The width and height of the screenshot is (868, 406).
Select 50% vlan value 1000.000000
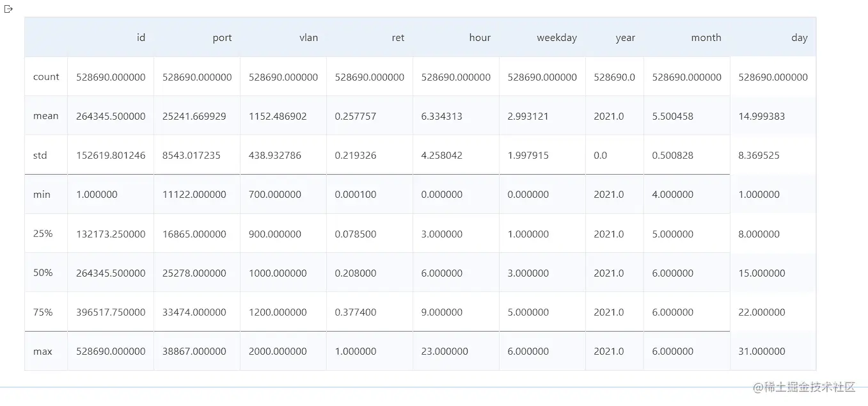coord(278,273)
